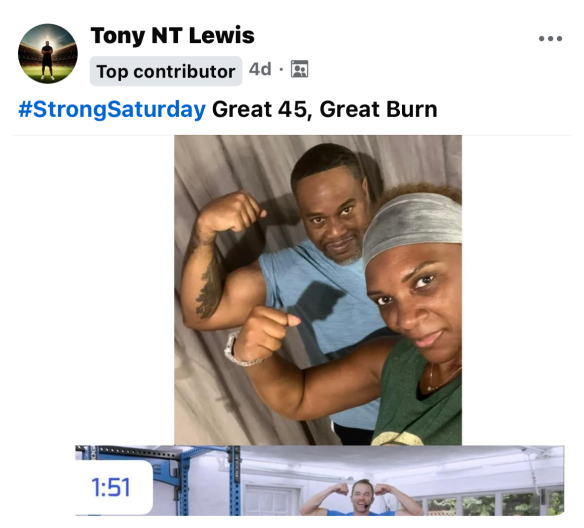The height and width of the screenshot is (528, 584).
Task: Visit the Tony NT Lewis profile name link
Action: pos(172,36)
